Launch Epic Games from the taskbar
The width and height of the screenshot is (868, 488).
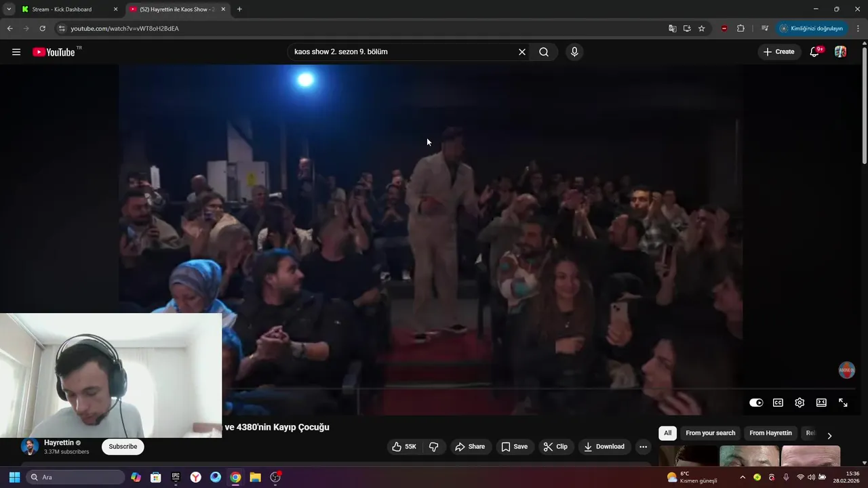(x=176, y=477)
